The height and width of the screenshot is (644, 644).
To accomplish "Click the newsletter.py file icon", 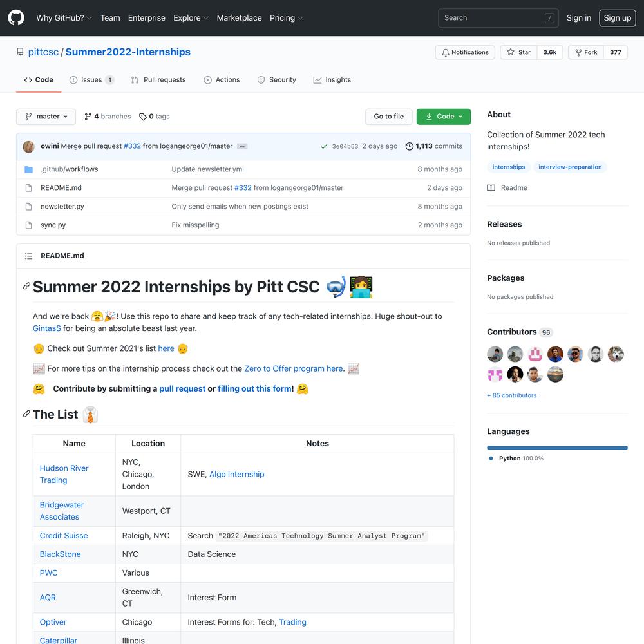I will pos(28,206).
